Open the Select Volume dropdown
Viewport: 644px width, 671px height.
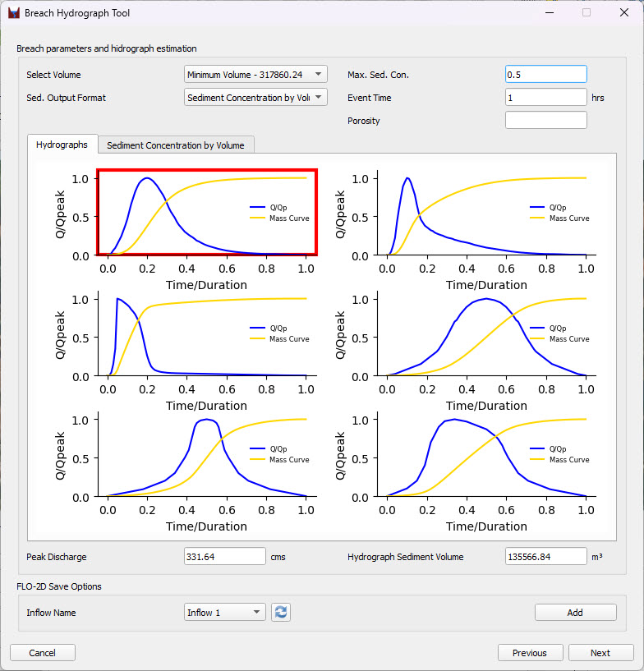[255, 75]
